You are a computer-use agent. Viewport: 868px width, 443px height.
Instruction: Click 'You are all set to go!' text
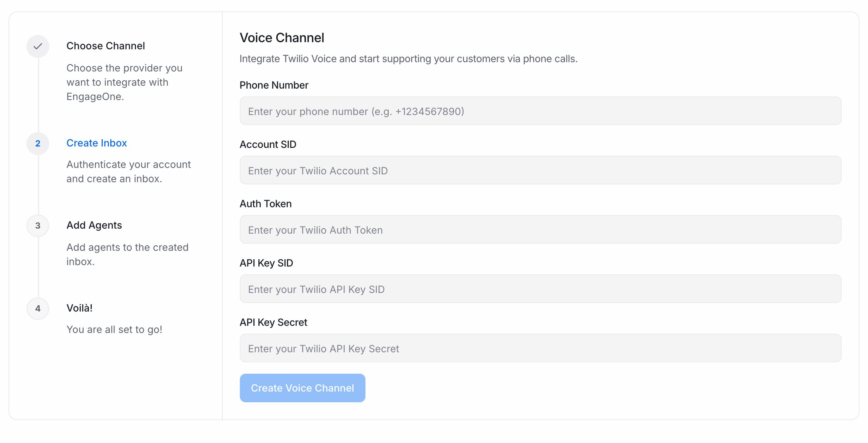click(114, 329)
